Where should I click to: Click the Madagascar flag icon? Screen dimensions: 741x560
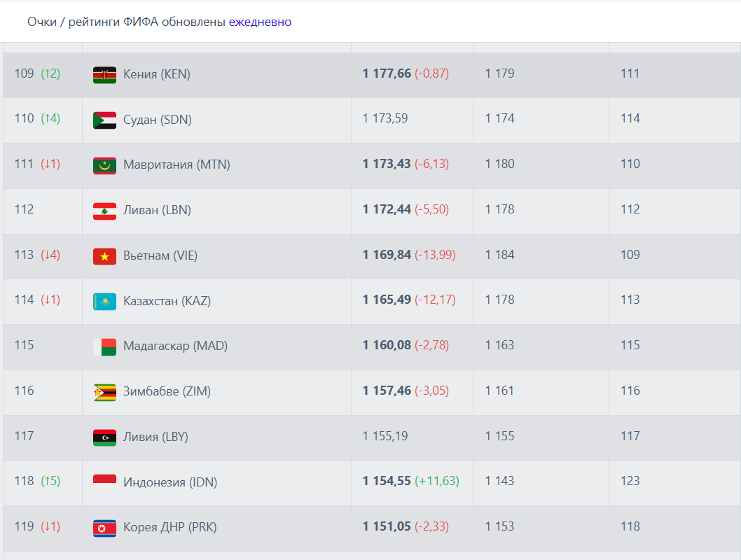(104, 347)
